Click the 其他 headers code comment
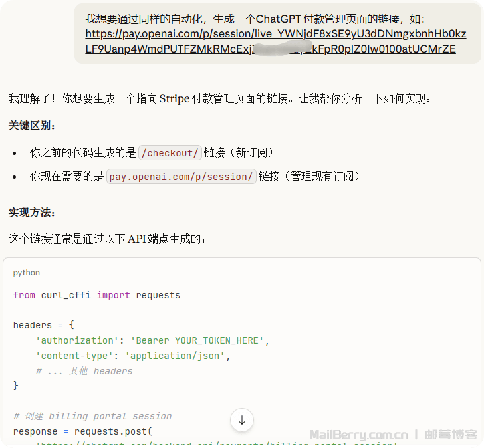The image size is (484, 448). click(84, 371)
